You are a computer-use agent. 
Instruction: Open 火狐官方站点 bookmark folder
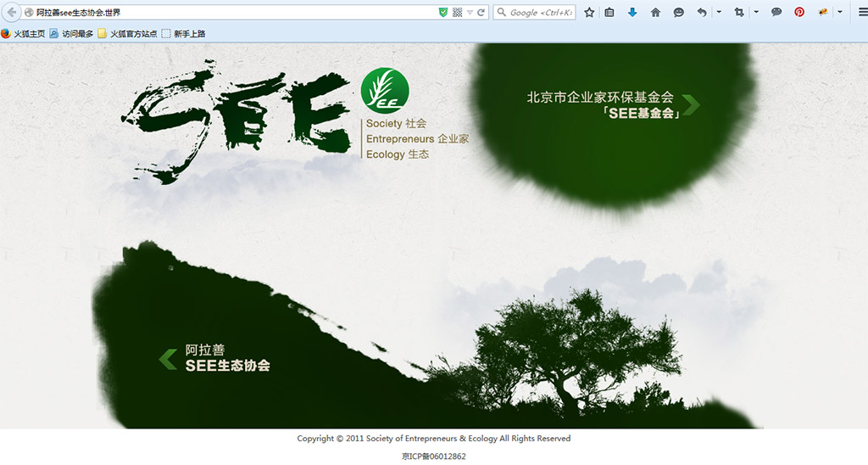128,34
